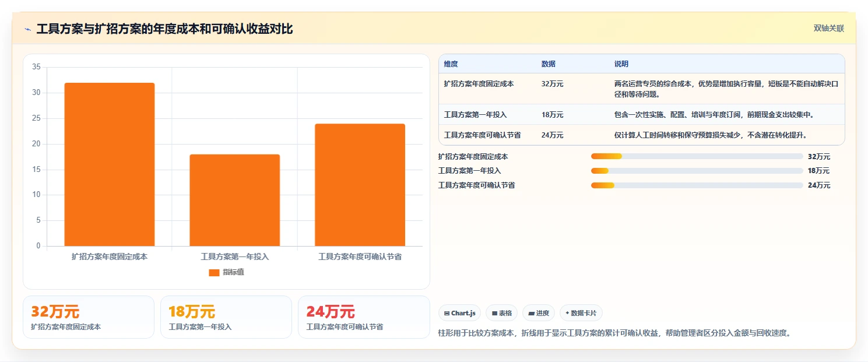Click the 扩招方案年度固定成本 progress bar

pyautogui.click(x=697, y=156)
